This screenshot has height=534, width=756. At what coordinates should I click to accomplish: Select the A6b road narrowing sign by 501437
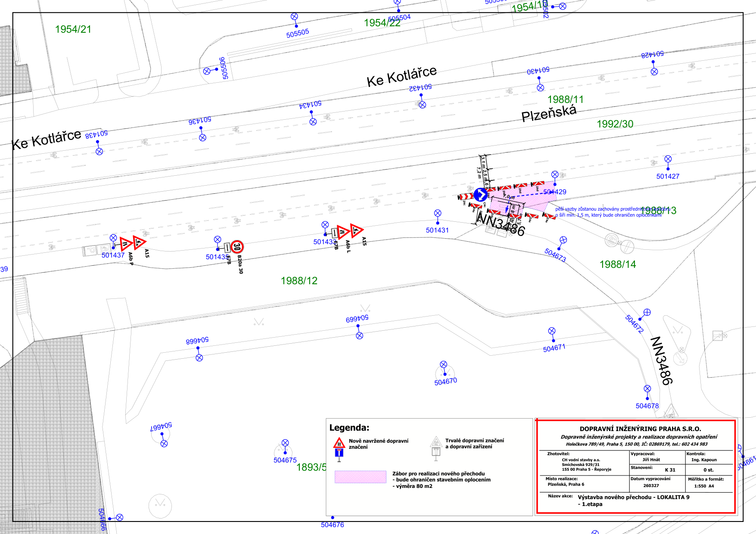126,244
